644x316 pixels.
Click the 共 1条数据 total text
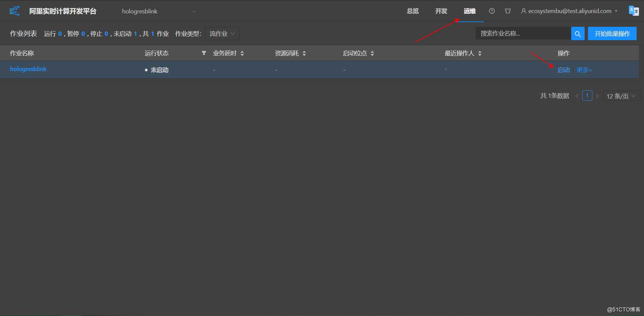click(554, 96)
